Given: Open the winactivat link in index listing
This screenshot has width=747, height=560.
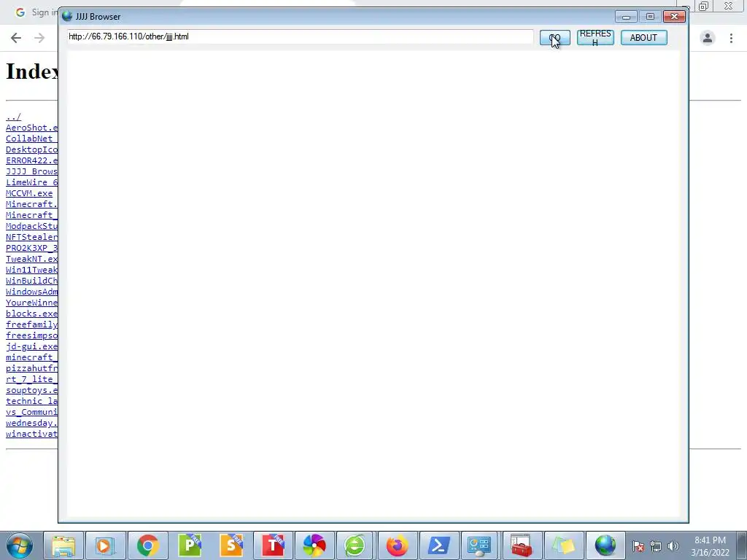Looking at the screenshot, I should (x=31, y=435).
